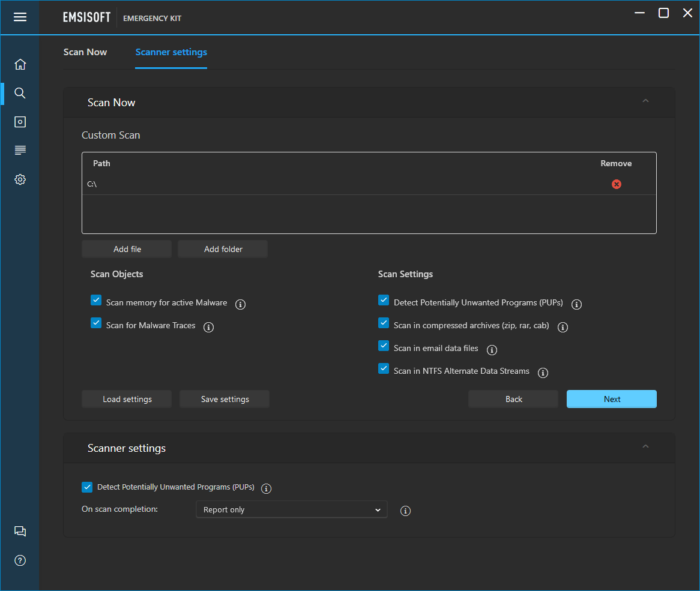Click Load settings button
This screenshot has width=700, height=591.
coord(127,399)
